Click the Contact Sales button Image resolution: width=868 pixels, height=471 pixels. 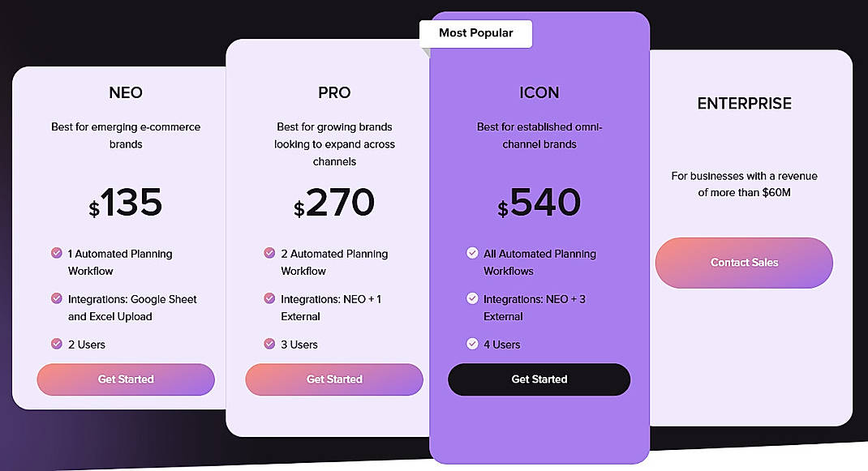click(x=744, y=263)
